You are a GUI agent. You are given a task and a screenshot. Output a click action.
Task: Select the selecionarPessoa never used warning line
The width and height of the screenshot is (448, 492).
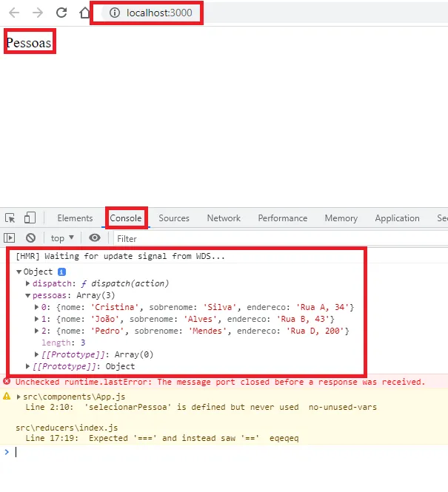(201, 407)
